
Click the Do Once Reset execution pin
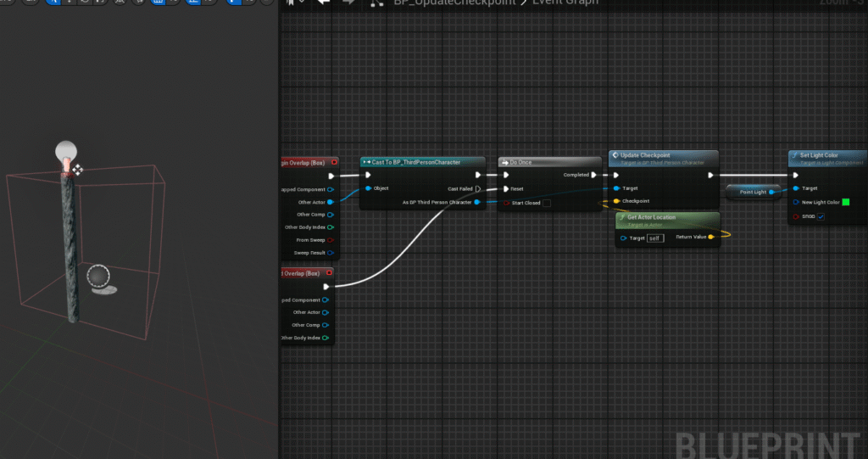coord(507,189)
